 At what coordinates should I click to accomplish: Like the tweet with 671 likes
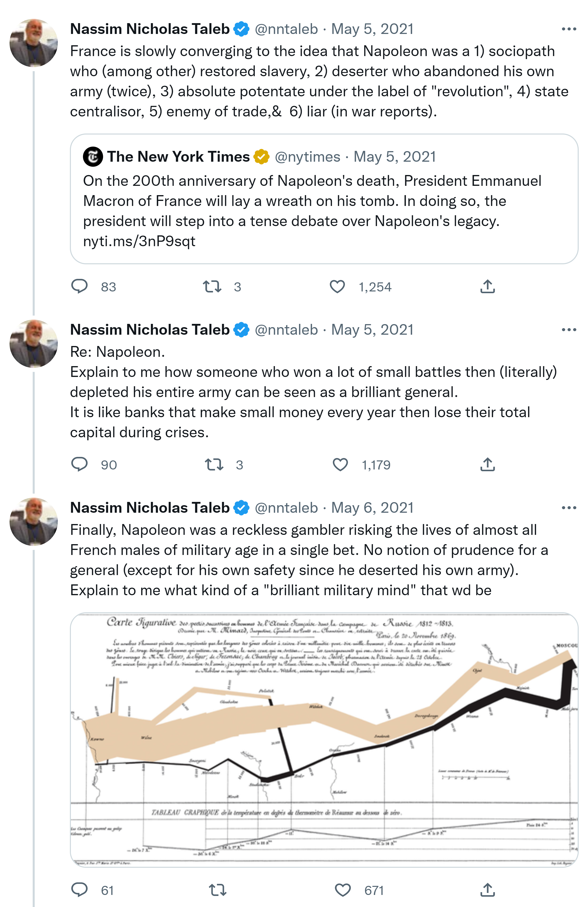pyautogui.click(x=343, y=890)
